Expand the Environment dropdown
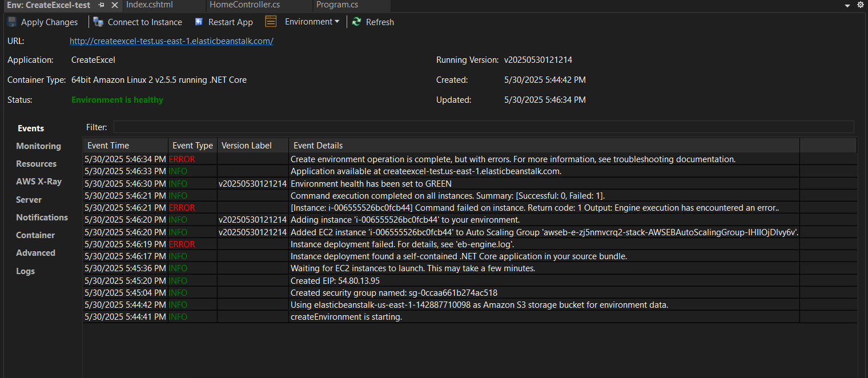Viewport: 868px width, 378px height. [337, 22]
